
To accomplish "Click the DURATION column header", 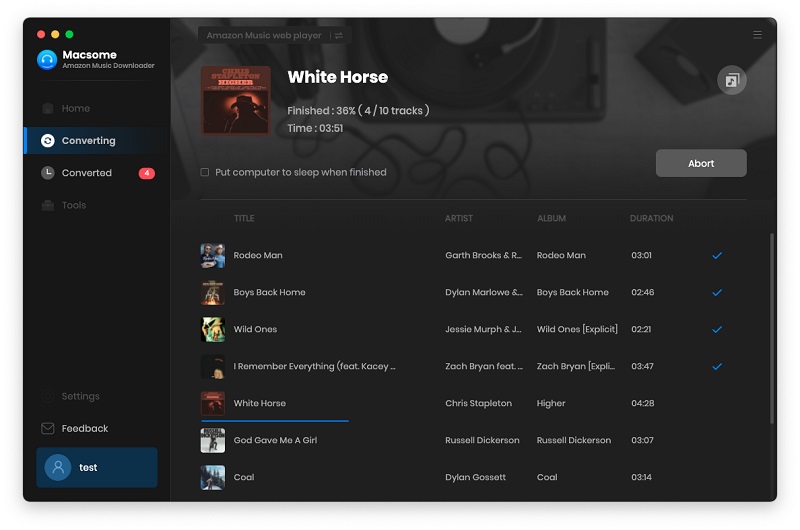I will pos(651,218).
